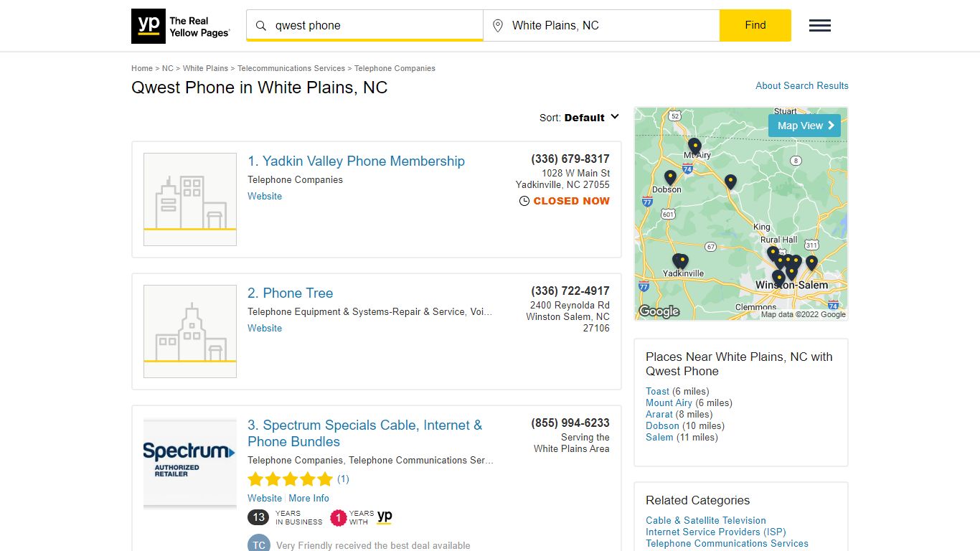Click the map pin near Dobson
The width and height of the screenshot is (980, 551).
point(670,176)
